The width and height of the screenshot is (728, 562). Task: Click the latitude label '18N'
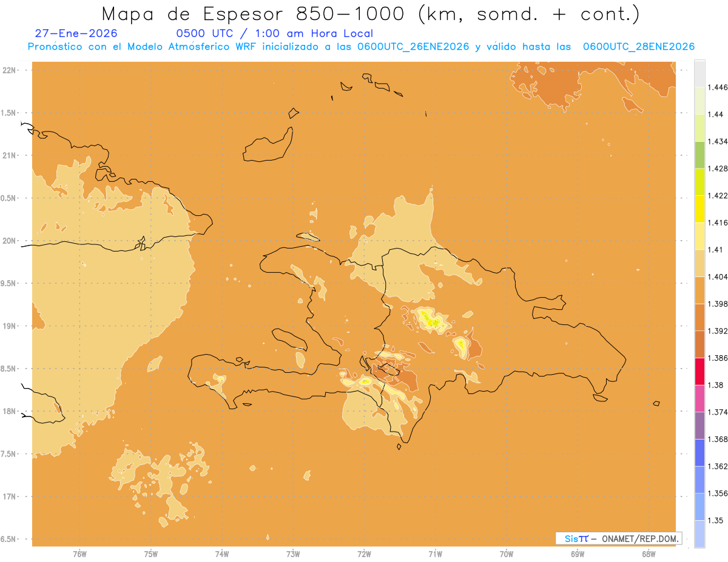[x=9, y=411]
